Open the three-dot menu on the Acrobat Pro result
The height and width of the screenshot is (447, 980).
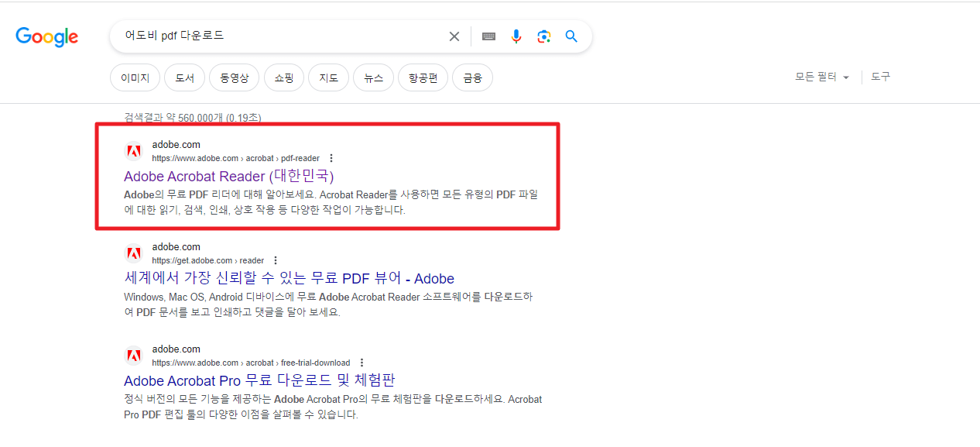click(x=362, y=363)
